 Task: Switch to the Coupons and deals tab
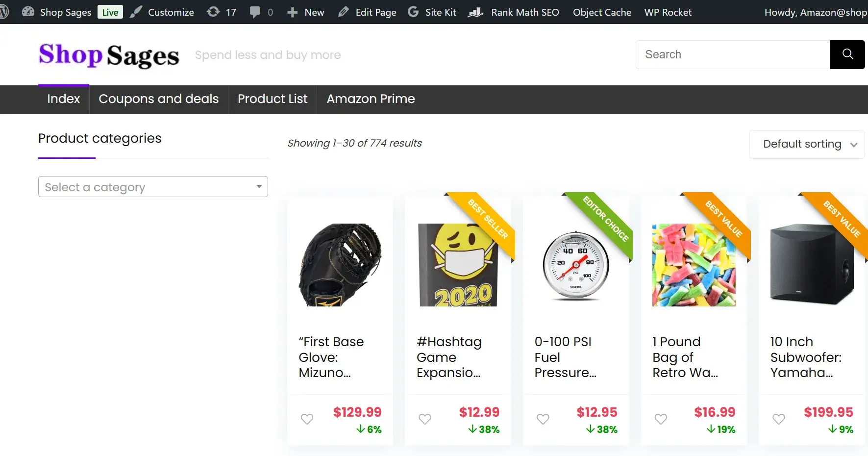pos(158,99)
